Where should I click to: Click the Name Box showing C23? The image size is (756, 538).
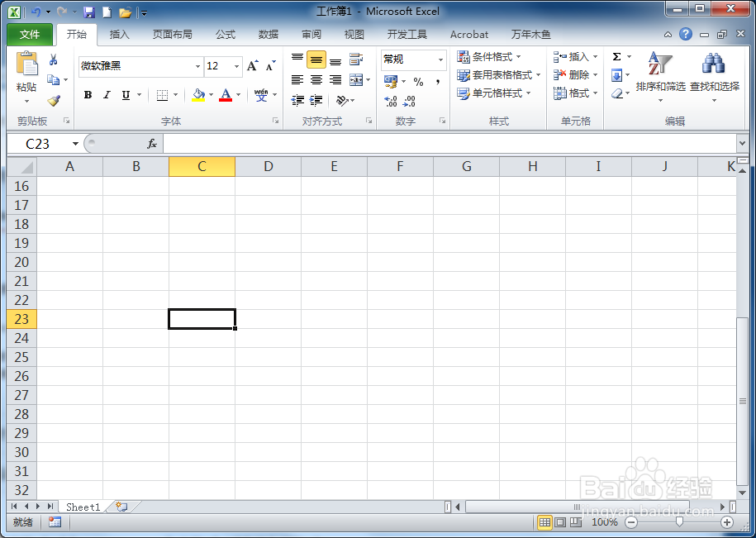click(x=40, y=144)
